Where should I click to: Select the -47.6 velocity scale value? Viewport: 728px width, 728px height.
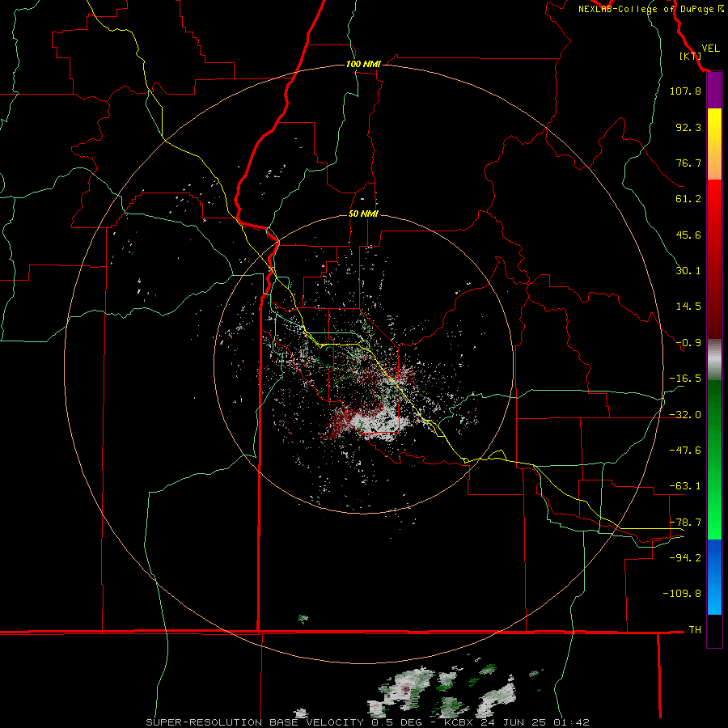685,451
